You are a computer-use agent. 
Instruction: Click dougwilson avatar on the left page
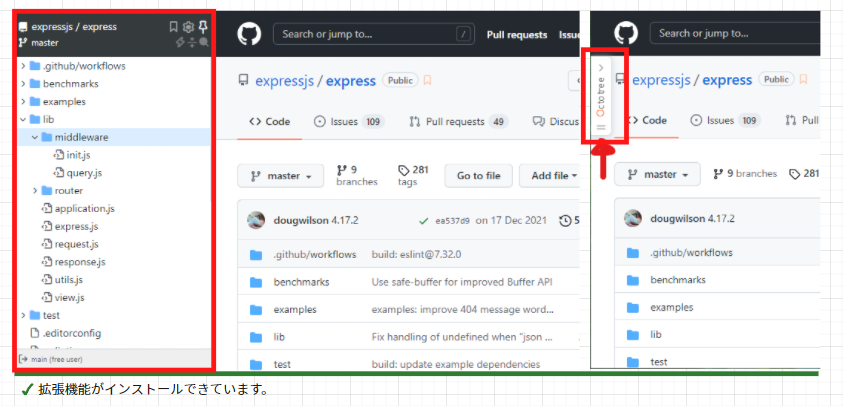(x=256, y=220)
